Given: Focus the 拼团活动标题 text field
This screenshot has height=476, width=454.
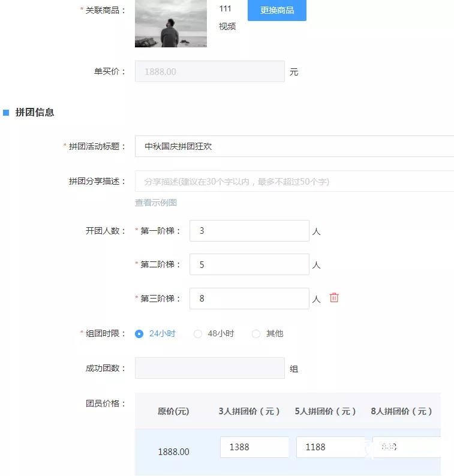Looking at the screenshot, I should click(294, 146).
